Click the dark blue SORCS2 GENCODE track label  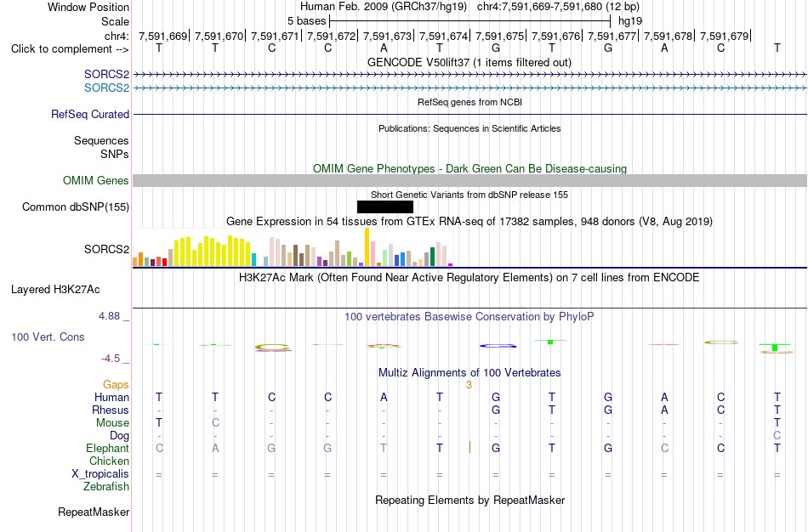106,74
